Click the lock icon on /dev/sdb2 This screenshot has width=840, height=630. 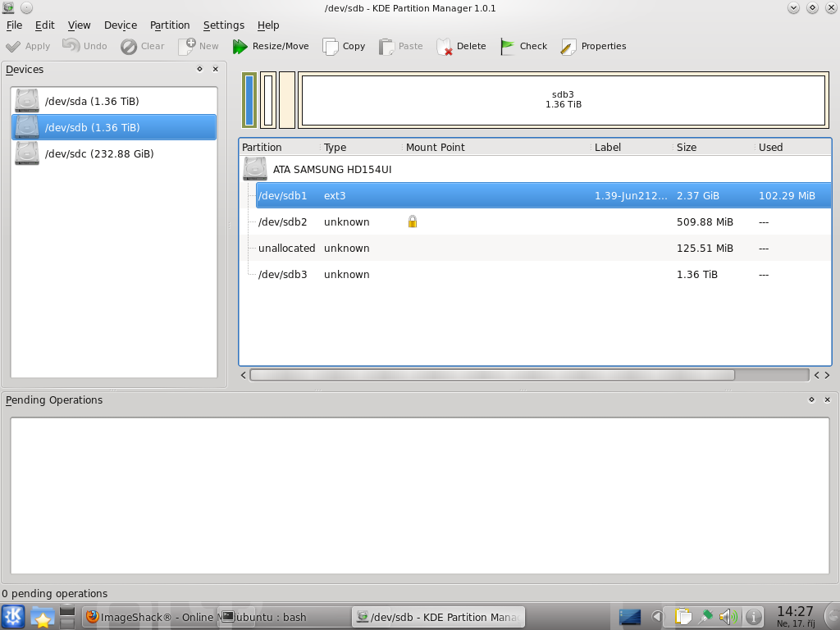[x=412, y=221]
